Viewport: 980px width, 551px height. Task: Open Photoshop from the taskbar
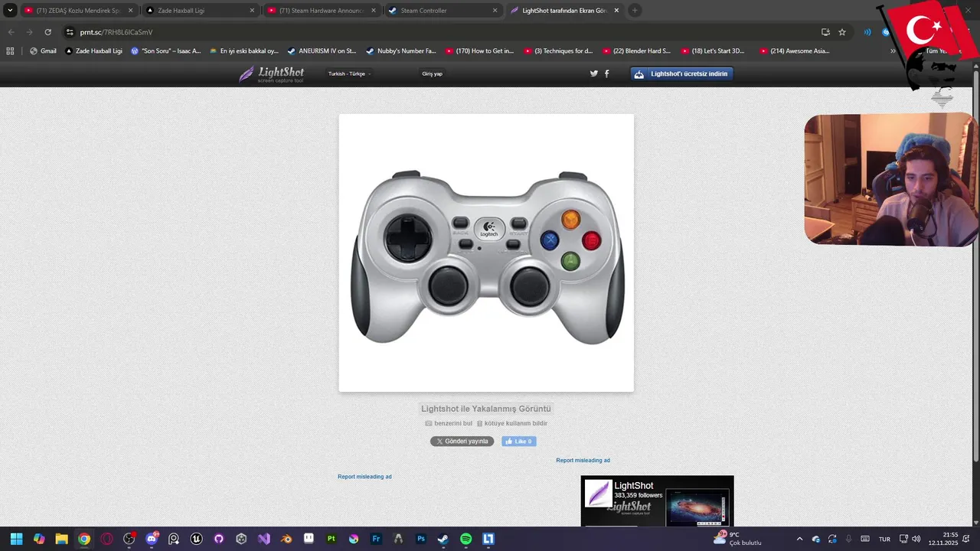[x=421, y=539]
